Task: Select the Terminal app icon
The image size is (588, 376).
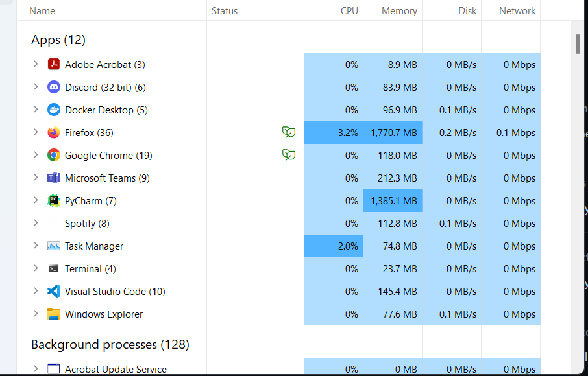Action: tap(55, 268)
